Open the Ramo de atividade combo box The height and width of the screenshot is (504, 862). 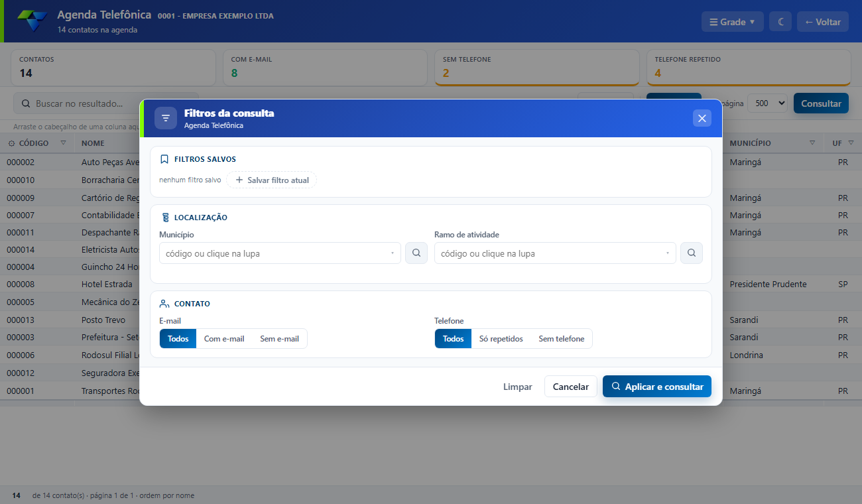point(555,253)
